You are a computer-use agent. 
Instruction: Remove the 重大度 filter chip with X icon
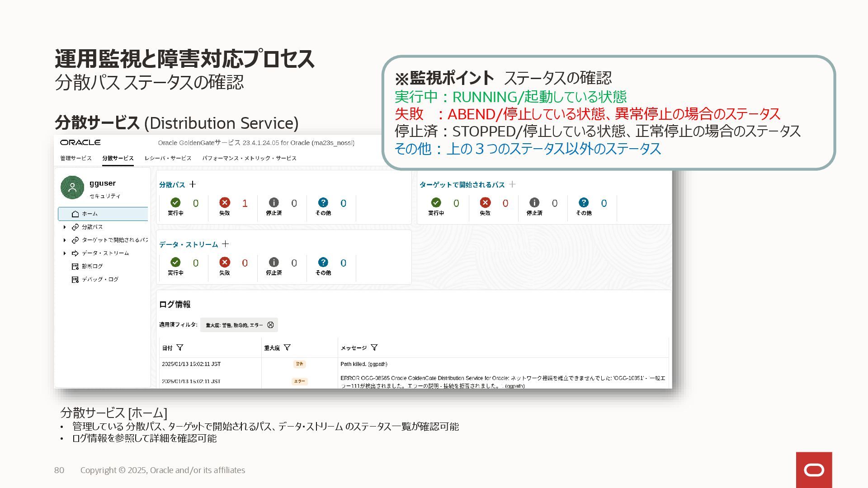click(270, 325)
